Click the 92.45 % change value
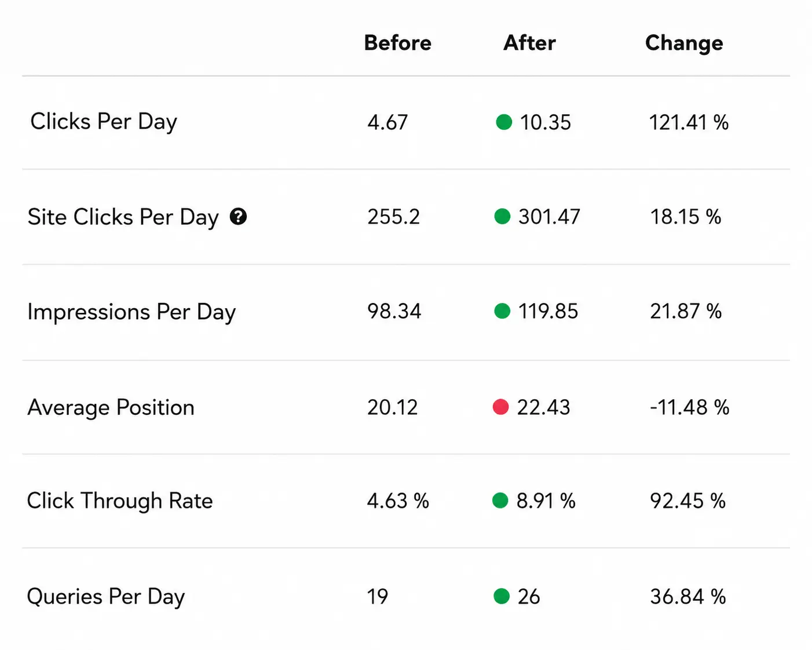Viewport: 812px width, 650px height. click(687, 501)
